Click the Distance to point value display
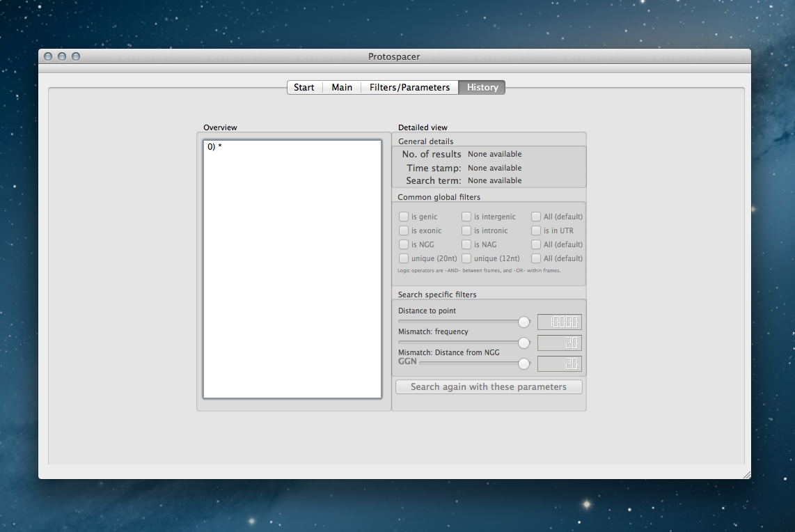Image resolution: width=795 pixels, height=532 pixels. 559,322
